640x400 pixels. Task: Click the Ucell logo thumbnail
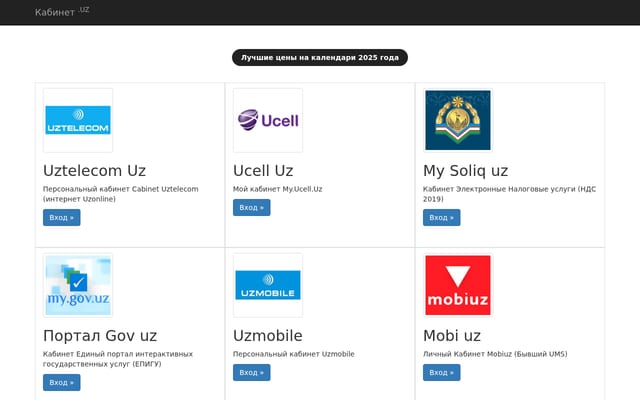[x=268, y=120]
